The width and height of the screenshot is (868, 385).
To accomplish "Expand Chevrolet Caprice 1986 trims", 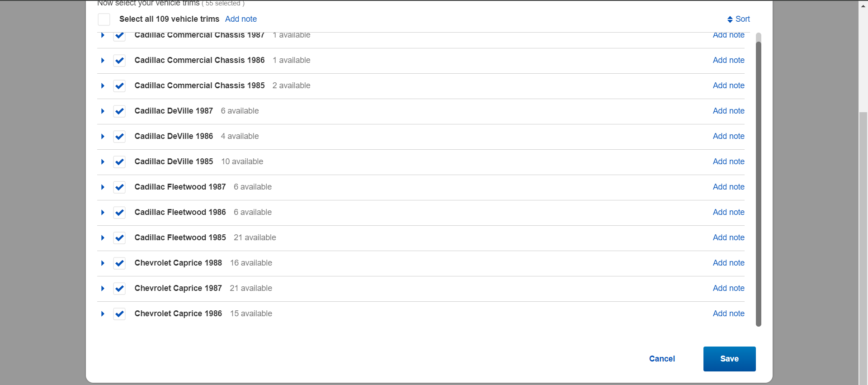I will (x=103, y=314).
